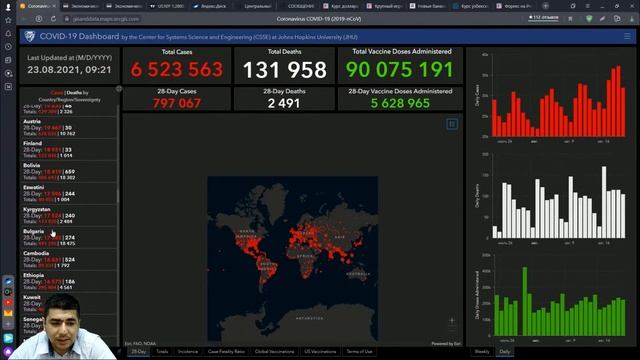Click the bookmark icon in address bar
640x360 pixels.
point(570,19)
